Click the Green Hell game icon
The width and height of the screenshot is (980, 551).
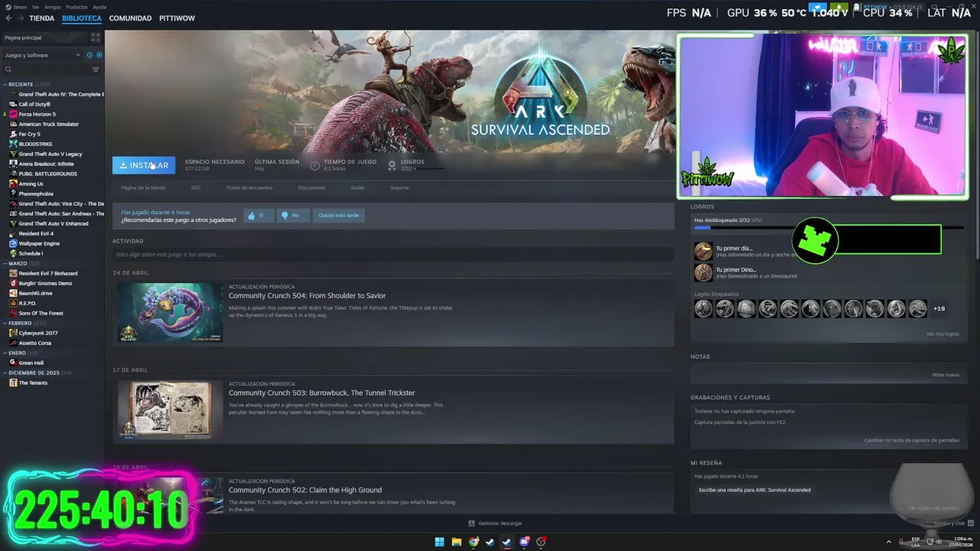(13, 363)
